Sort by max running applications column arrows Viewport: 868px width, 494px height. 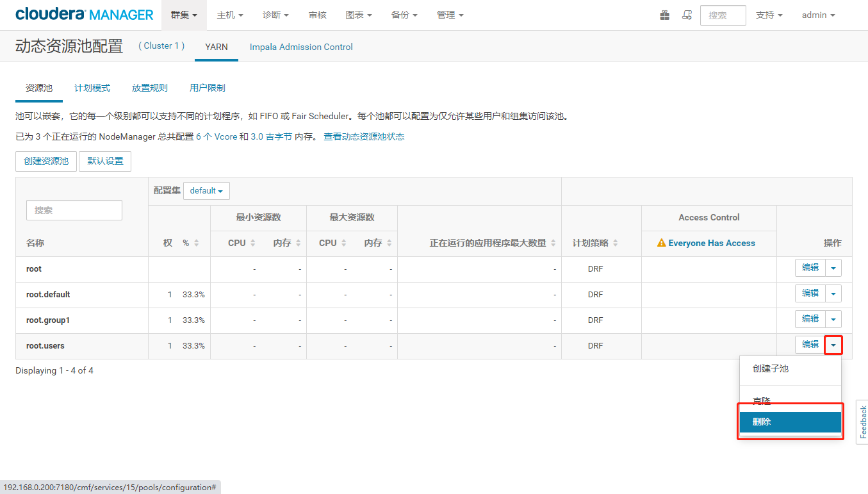[x=553, y=243]
